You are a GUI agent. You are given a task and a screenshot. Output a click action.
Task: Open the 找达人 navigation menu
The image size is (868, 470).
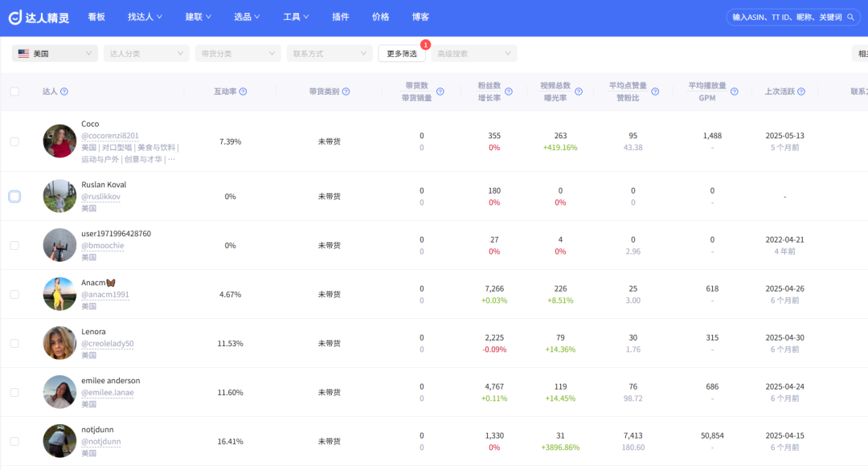pos(145,17)
